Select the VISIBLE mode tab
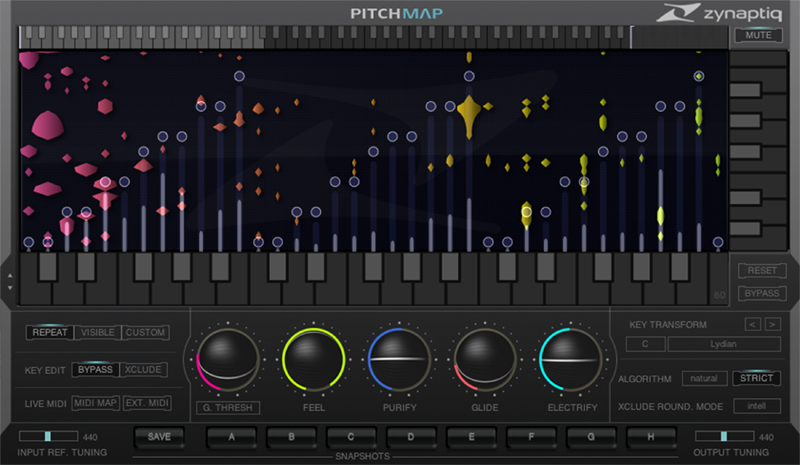800x465 pixels. pyautogui.click(x=97, y=332)
